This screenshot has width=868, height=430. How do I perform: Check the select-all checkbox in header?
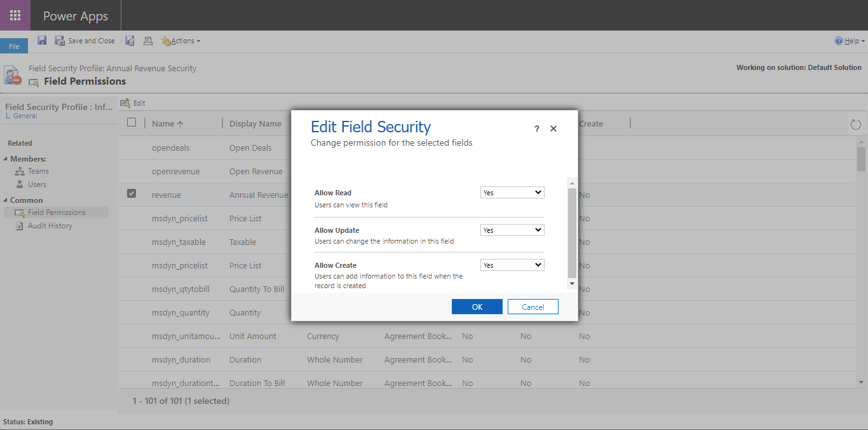pos(132,123)
